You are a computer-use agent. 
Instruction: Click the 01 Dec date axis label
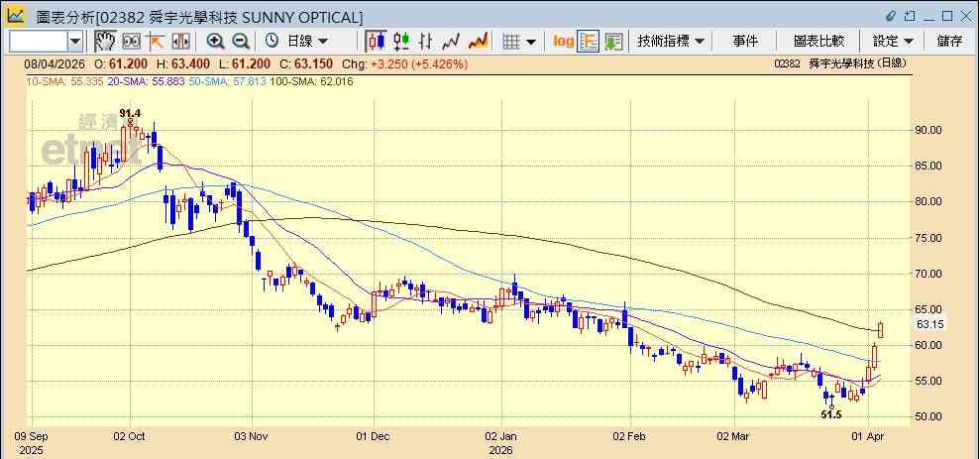(x=373, y=435)
